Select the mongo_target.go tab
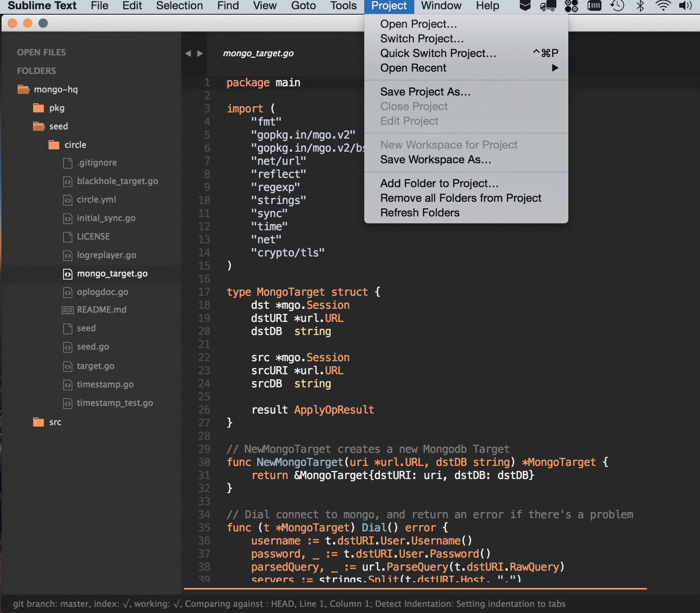 258,54
